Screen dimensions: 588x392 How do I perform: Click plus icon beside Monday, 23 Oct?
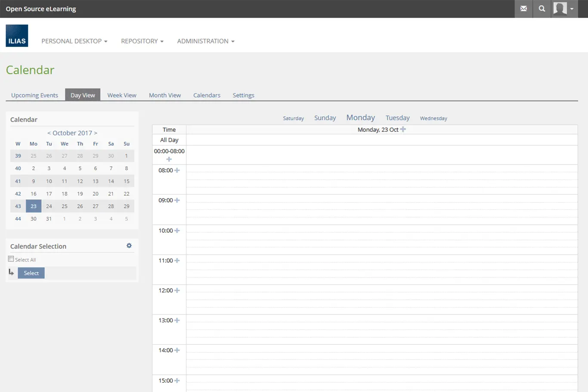tap(403, 129)
